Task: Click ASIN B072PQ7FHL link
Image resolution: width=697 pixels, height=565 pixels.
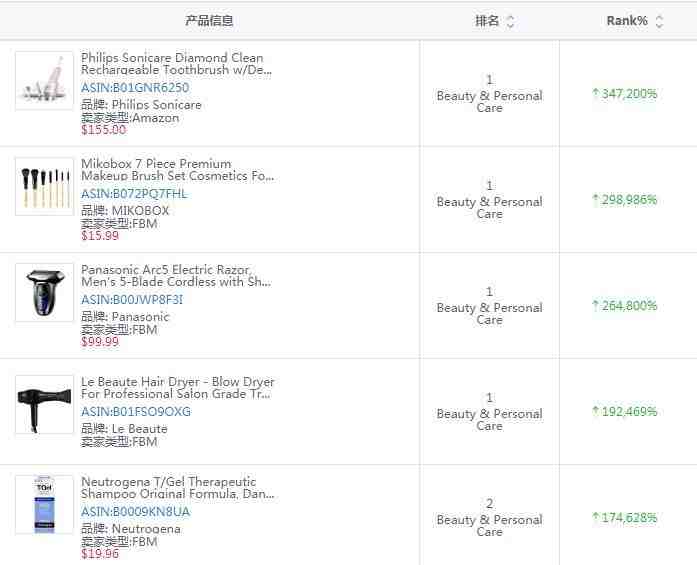Action: point(134,194)
